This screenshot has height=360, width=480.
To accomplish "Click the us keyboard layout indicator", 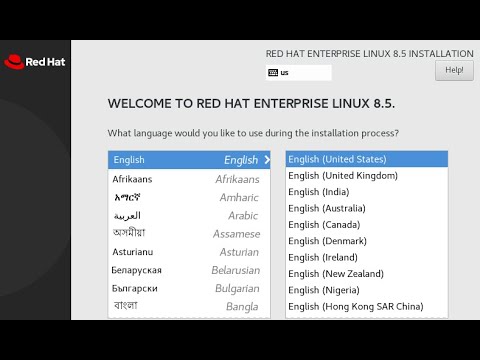I will pyautogui.click(x=299, y=73).
